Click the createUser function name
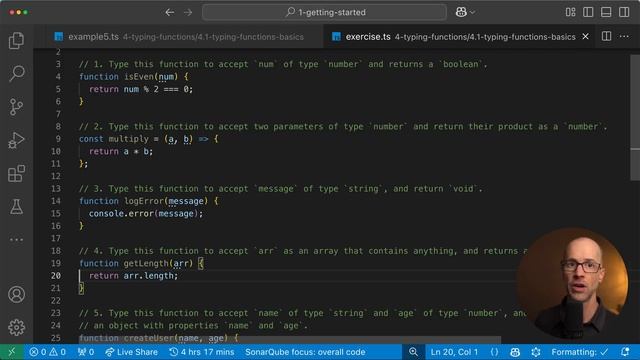This screenshot has width=640, height=360. [x=149, y=338]
